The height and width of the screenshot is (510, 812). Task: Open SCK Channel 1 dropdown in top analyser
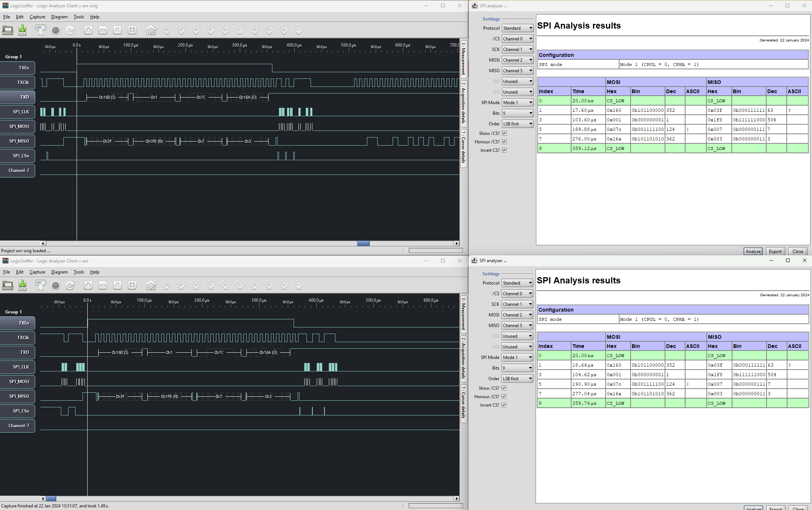518,49
